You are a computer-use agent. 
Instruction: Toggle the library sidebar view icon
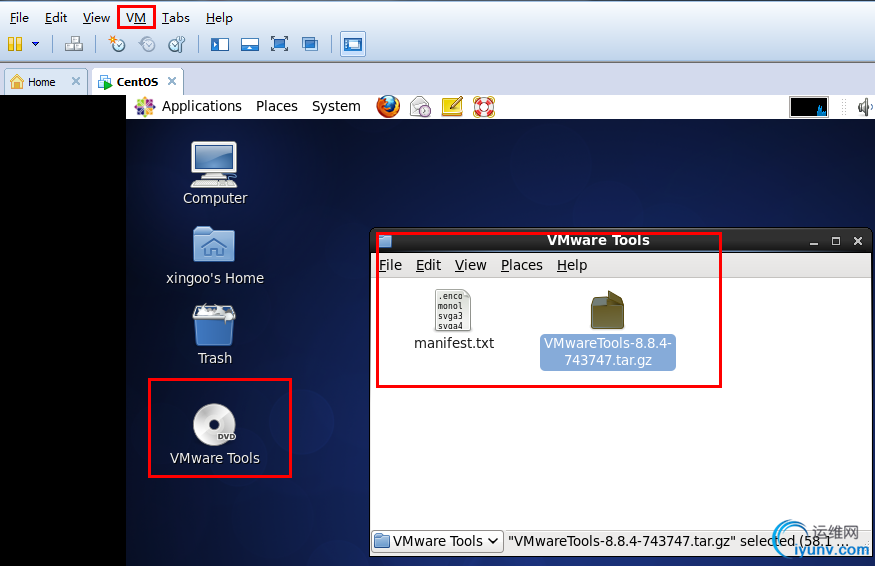pos(220,44)
